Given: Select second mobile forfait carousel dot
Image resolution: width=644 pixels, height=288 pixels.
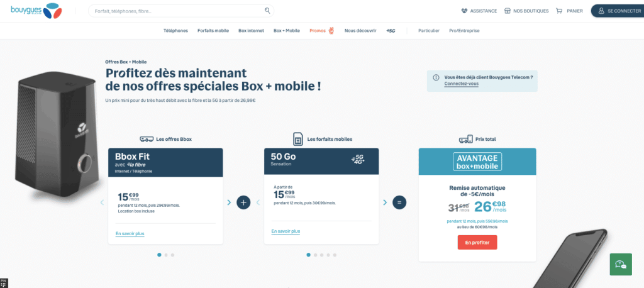Looking at the screenshot, I should pos(315,255).
